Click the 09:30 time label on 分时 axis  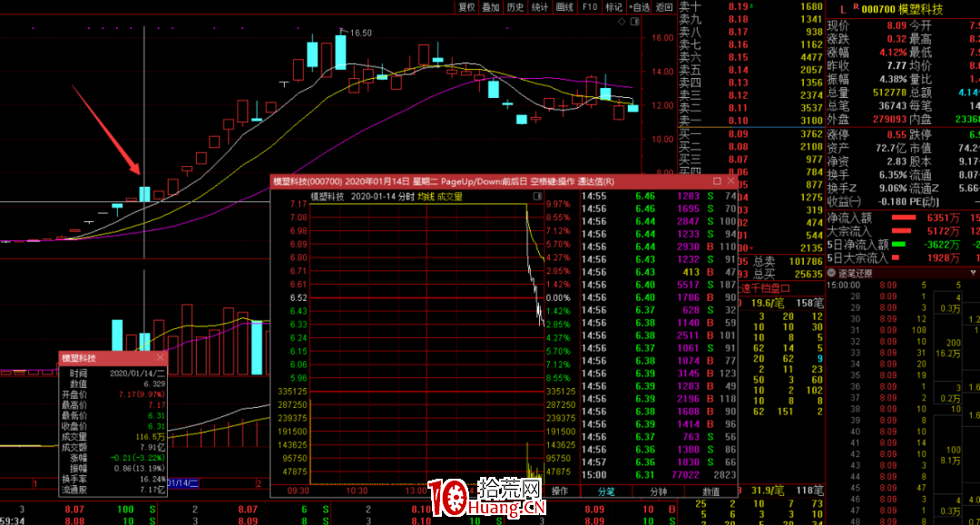coord(298,491)
